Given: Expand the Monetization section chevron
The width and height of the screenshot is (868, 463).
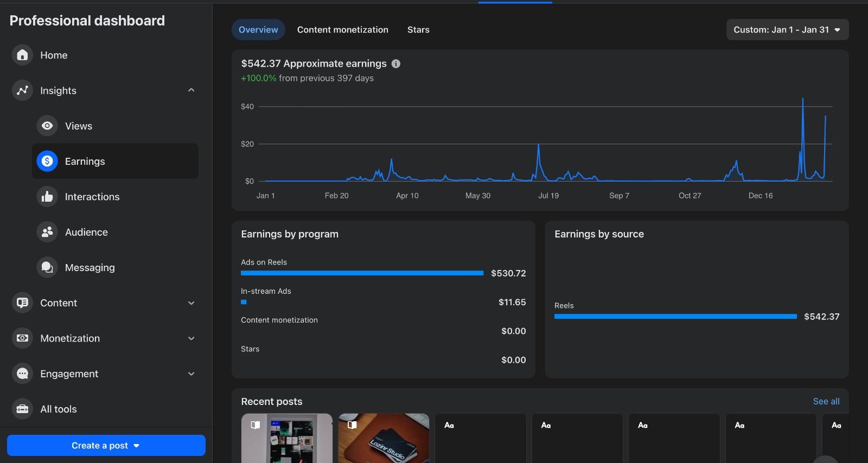Looking at the screenshot, I should (191, 338).
